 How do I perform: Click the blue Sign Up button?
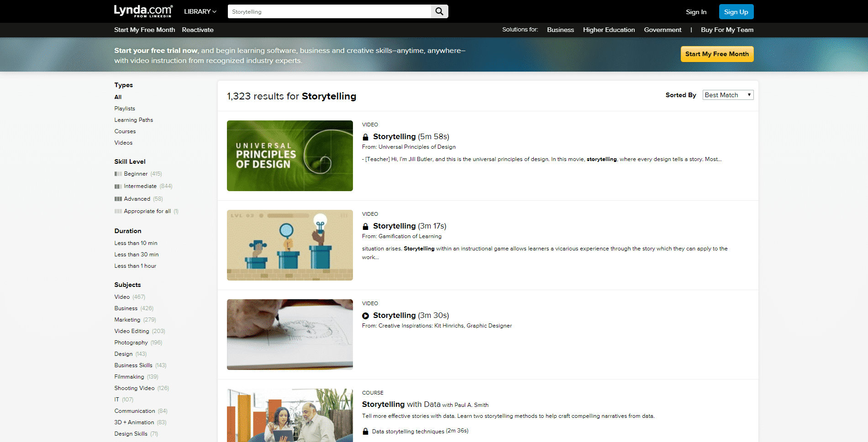(x=736, y=12)
